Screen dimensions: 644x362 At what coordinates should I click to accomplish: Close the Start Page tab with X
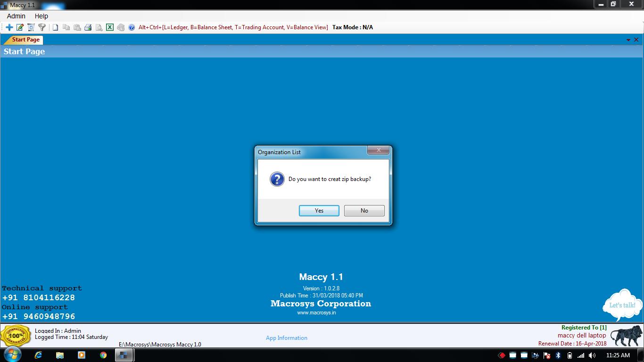point(636,40)
